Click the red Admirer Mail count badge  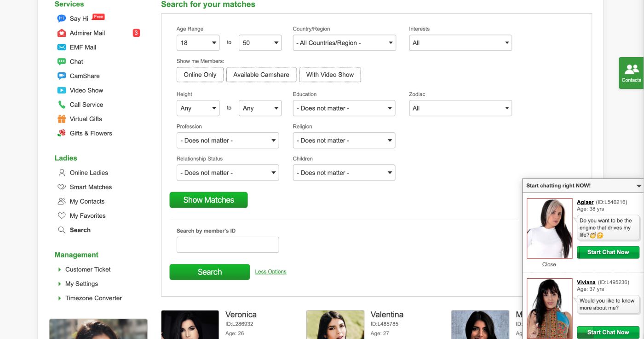tap(136, 33)
